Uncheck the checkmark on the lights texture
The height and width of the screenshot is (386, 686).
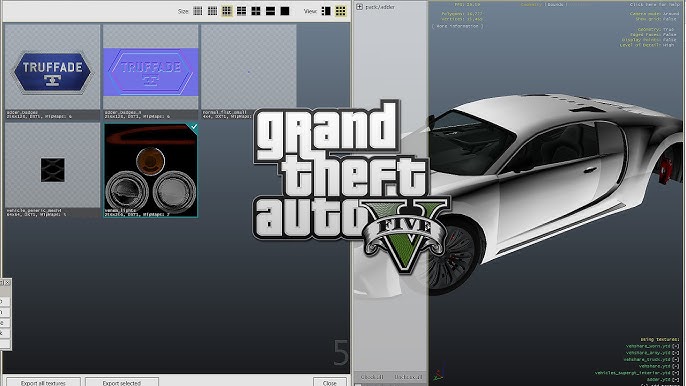(x=193, y=127)
